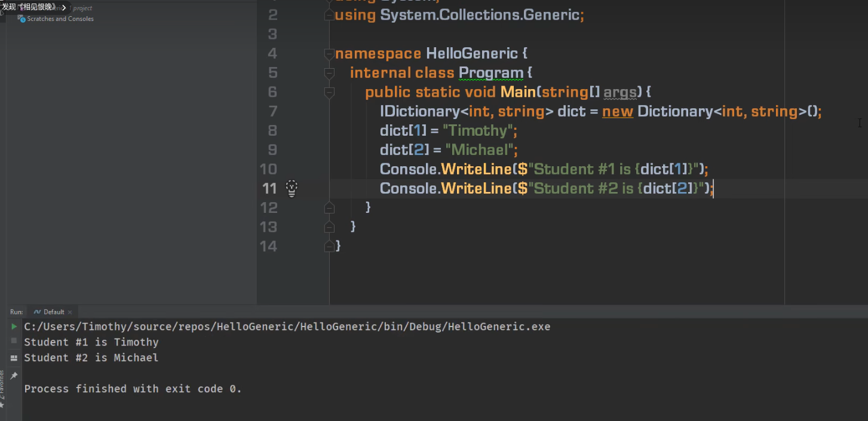Image resolution: width=868 pixels, height=421 pixels.
Task: Click the Scratches and Consoles icon
Action: (x=22, y=19)
